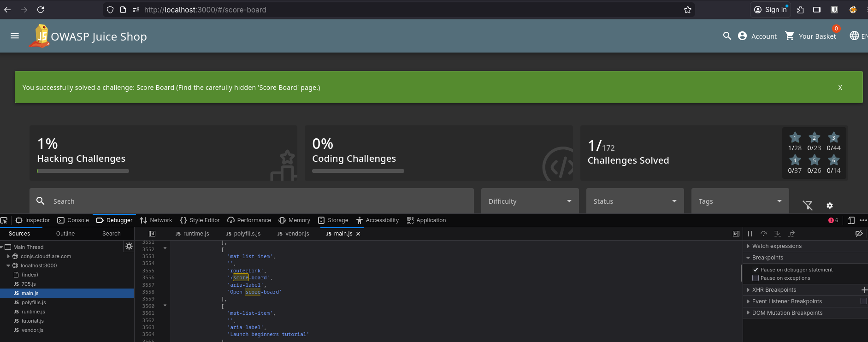Enable Pause on exceptions checkbox
This screenshot has height=342, width=868.
point(756,278)
